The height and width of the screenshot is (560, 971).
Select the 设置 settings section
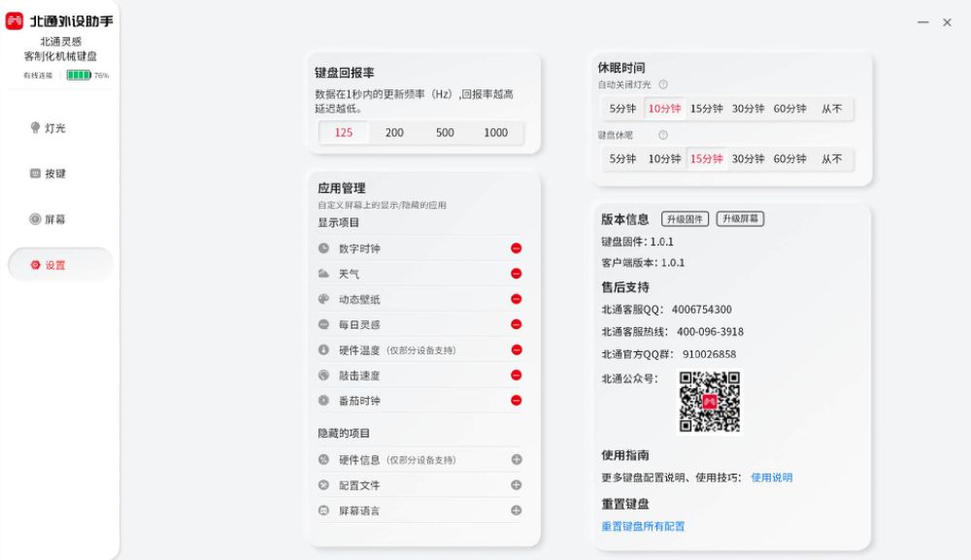pyautogui.click(x=60, y=265)
